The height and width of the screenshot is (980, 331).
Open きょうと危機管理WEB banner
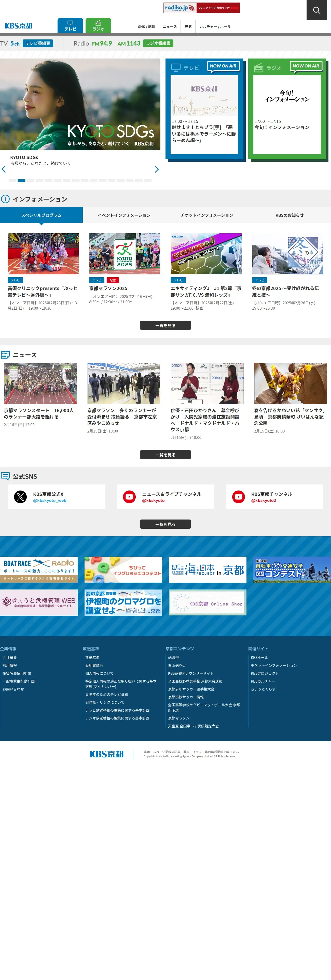[39, 603]
